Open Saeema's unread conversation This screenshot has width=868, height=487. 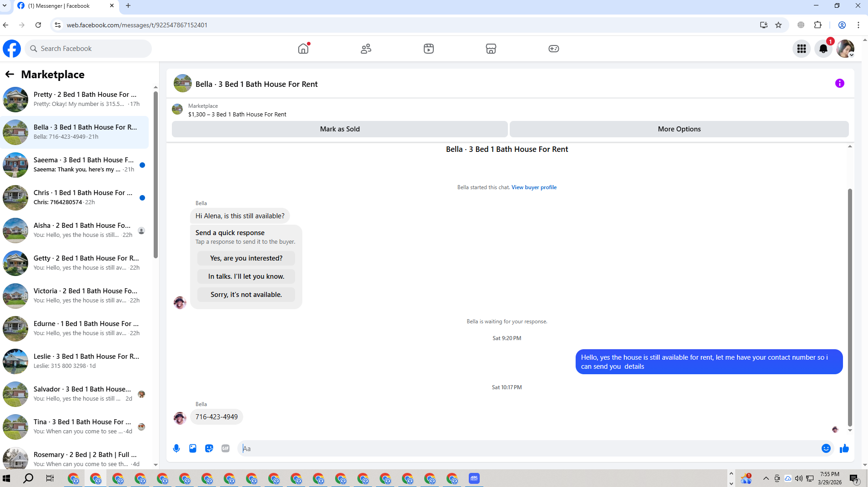(75, 165)
